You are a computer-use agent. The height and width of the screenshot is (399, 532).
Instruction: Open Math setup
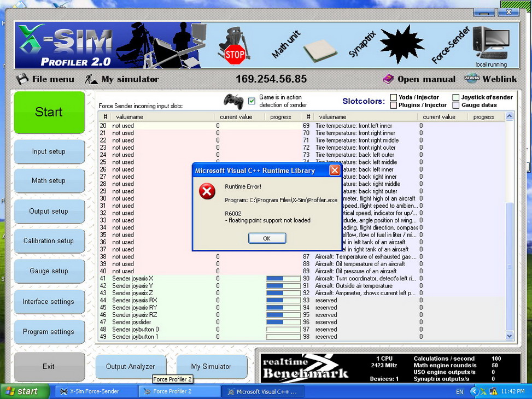[x=49, y=180]
